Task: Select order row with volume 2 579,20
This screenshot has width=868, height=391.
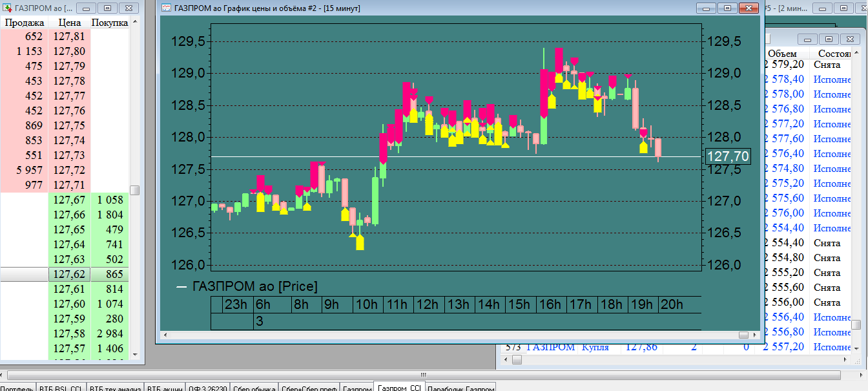Action: pyautogui.click(x=807, y=65)
